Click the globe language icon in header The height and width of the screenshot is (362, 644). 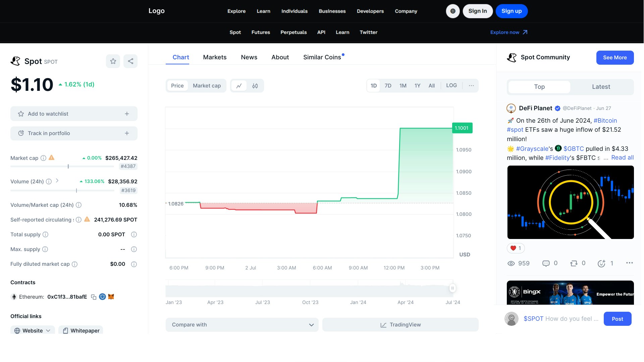click(x=452, y=11)
